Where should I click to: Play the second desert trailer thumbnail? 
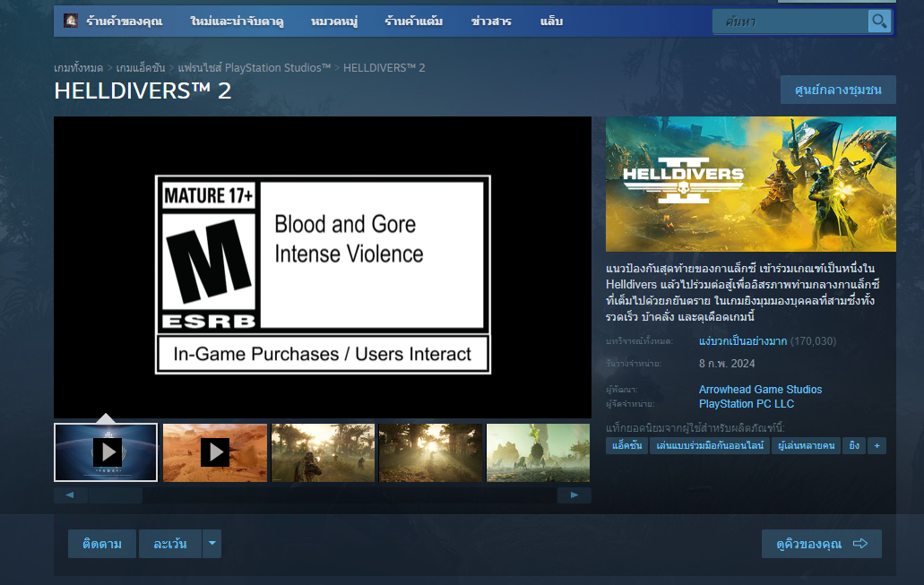point(215,452)
